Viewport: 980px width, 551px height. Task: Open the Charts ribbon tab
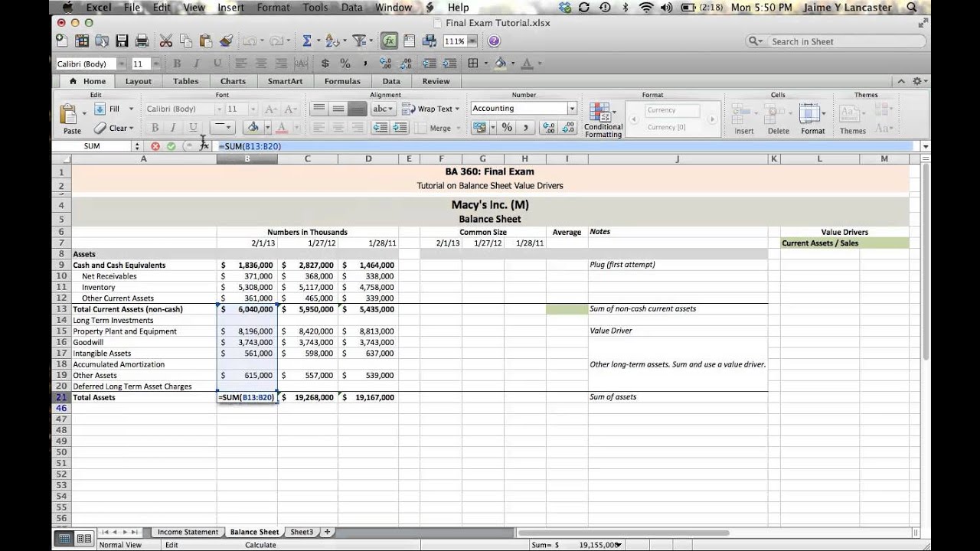pos(233,81)
